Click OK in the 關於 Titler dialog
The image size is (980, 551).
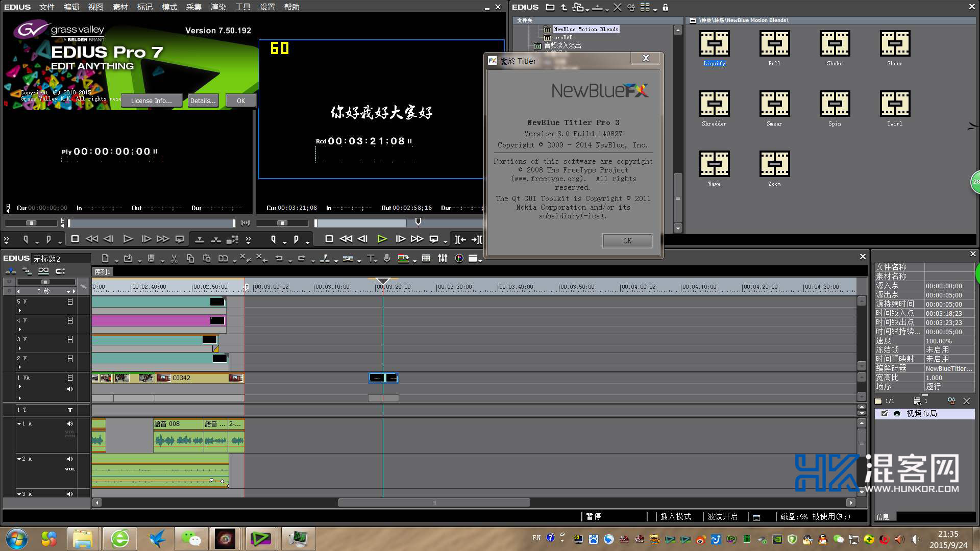(x=627, y=241)
